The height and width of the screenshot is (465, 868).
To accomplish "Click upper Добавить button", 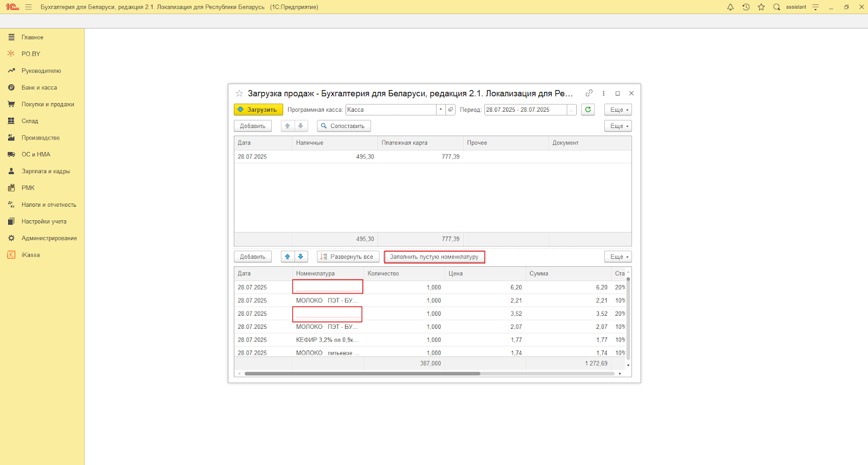I will coord(253,126).
